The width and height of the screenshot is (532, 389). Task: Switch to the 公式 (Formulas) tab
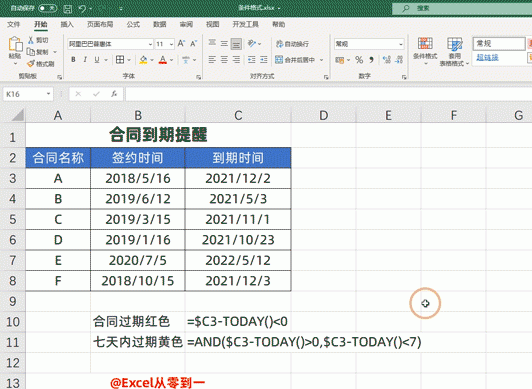coord(133,24)
